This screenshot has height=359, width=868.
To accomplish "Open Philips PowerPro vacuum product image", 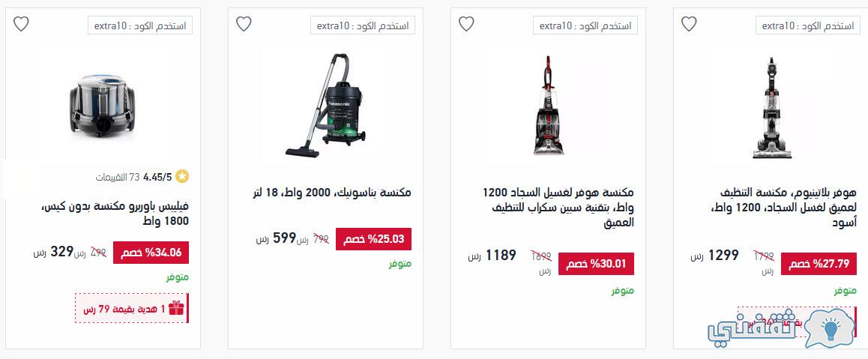I will (x=103, y=105).
